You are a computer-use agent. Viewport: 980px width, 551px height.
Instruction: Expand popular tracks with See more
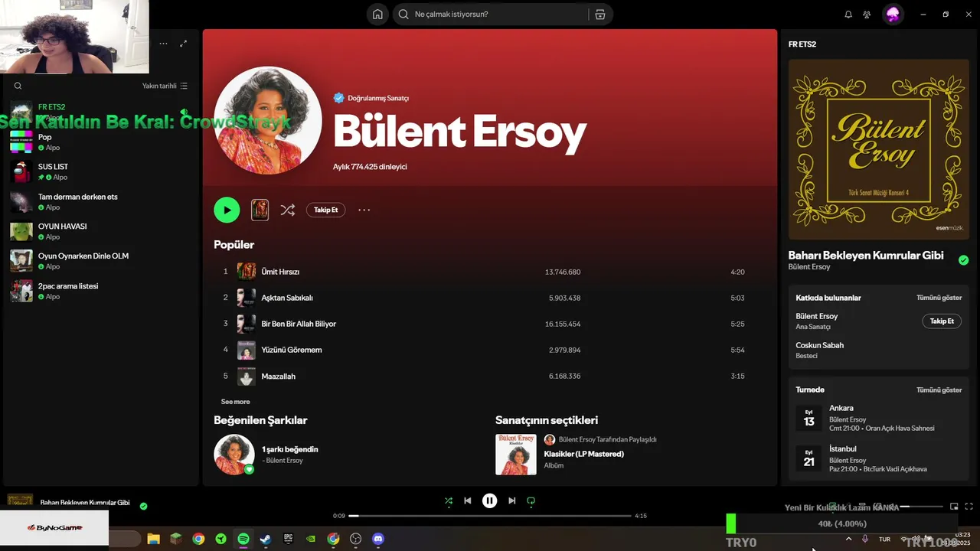pyautogui.click(x=235, y=402)
